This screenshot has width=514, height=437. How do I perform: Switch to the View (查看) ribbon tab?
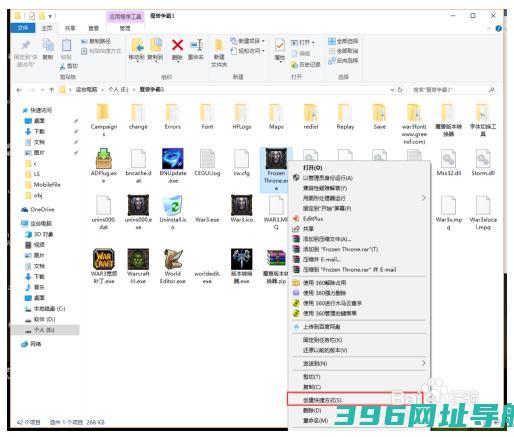click(94, 28)
